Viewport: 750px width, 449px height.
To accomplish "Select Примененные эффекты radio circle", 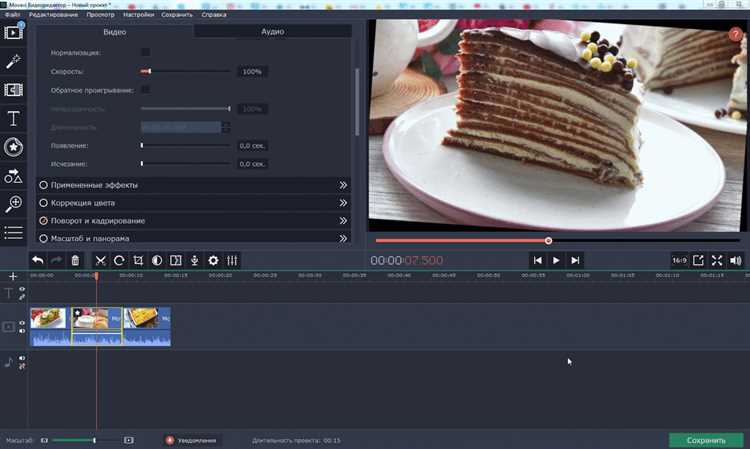I will 44,185.
